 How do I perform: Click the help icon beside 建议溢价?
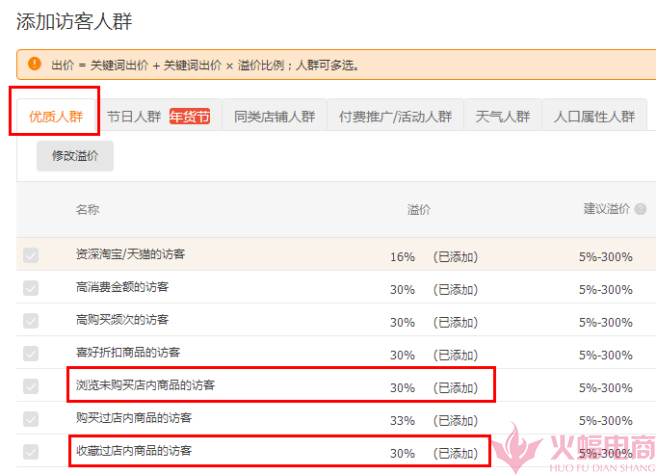pyautogui.click(x=640, y=210)
